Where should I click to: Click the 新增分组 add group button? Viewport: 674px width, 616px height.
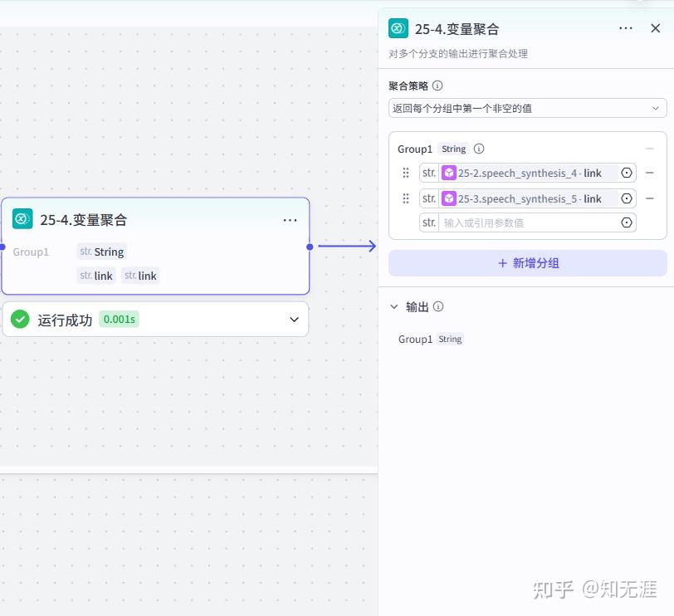[x=527, y=263]
